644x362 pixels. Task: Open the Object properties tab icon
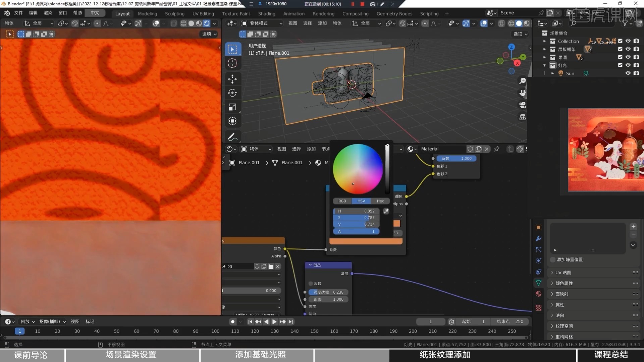tap(538, 228)
